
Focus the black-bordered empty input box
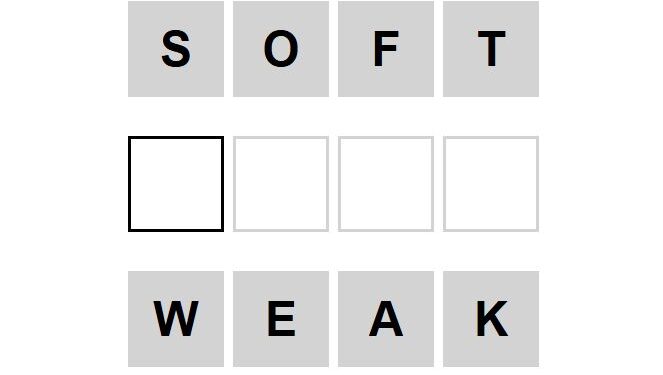pos(176,184)
